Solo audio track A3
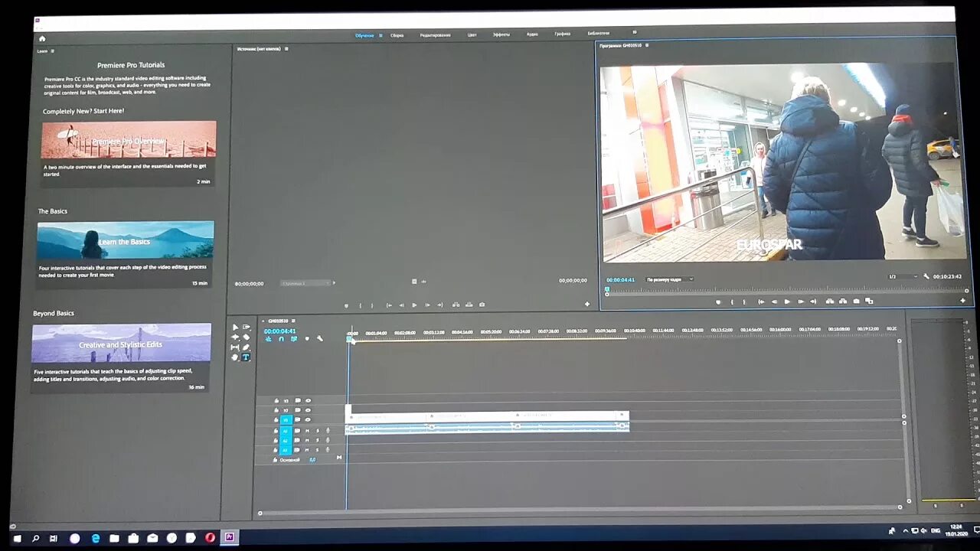Image resolution: width=980 pixels, height=551 pixels. (318, 449)
